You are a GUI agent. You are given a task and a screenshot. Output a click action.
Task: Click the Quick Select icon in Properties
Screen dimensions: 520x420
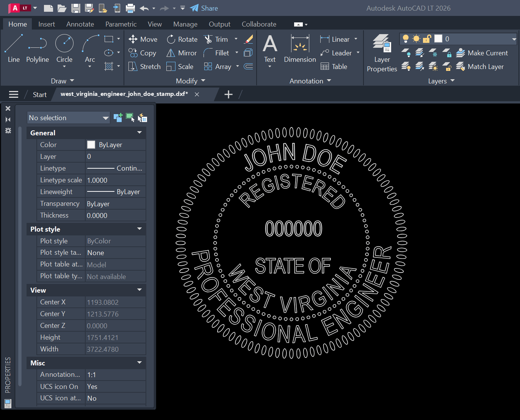coord(142,118)
